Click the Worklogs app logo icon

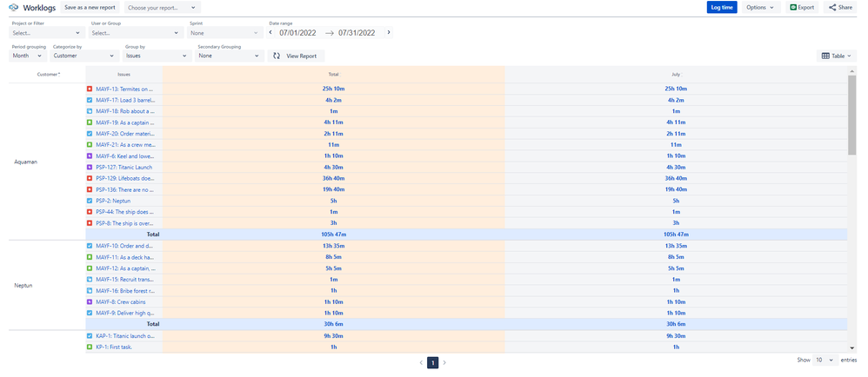(x=14, y=8)
